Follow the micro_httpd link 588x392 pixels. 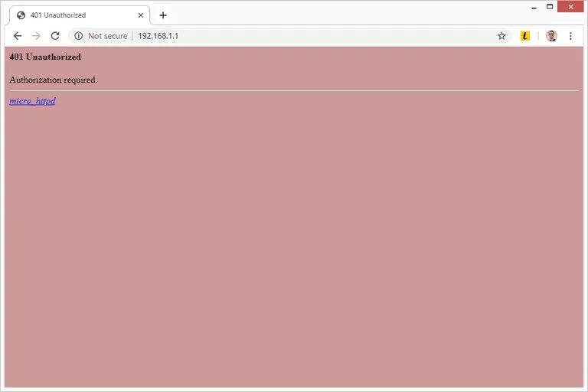(32, 101)
